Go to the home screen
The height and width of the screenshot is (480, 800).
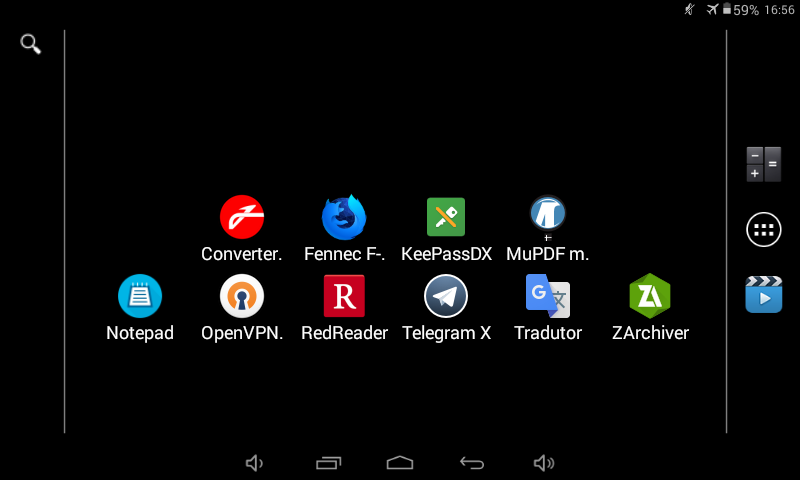coord(400,463)
